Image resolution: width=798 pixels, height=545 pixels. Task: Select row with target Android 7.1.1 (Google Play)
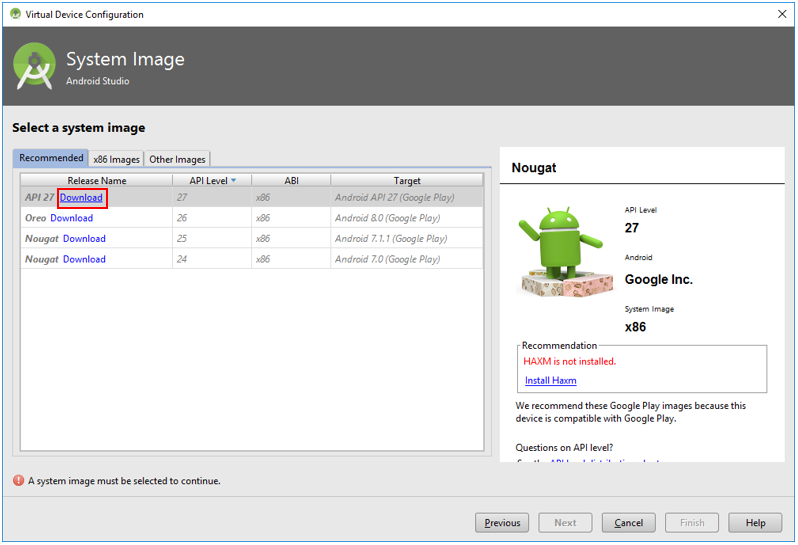point(252,238)
